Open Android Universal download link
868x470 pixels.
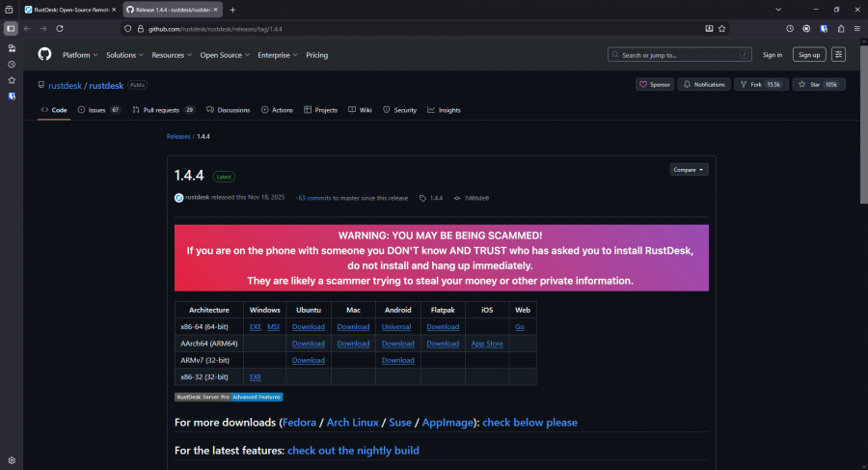click(x=396, y=327)
